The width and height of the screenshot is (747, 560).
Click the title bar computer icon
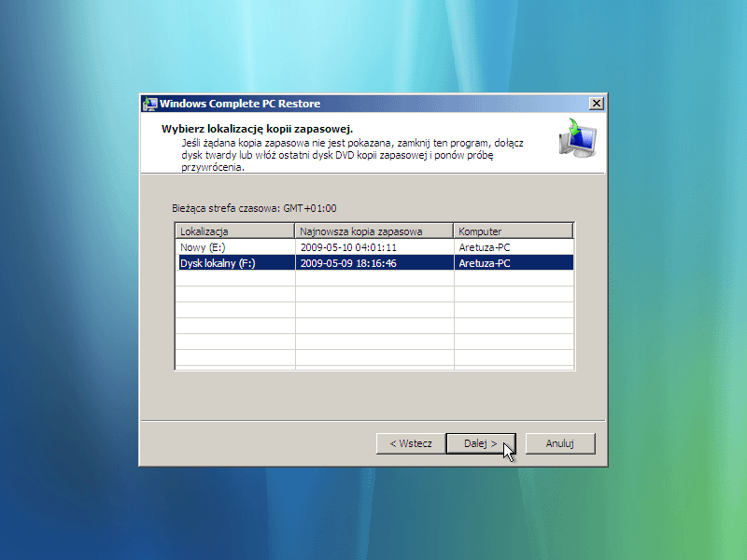tap(150, 104)
